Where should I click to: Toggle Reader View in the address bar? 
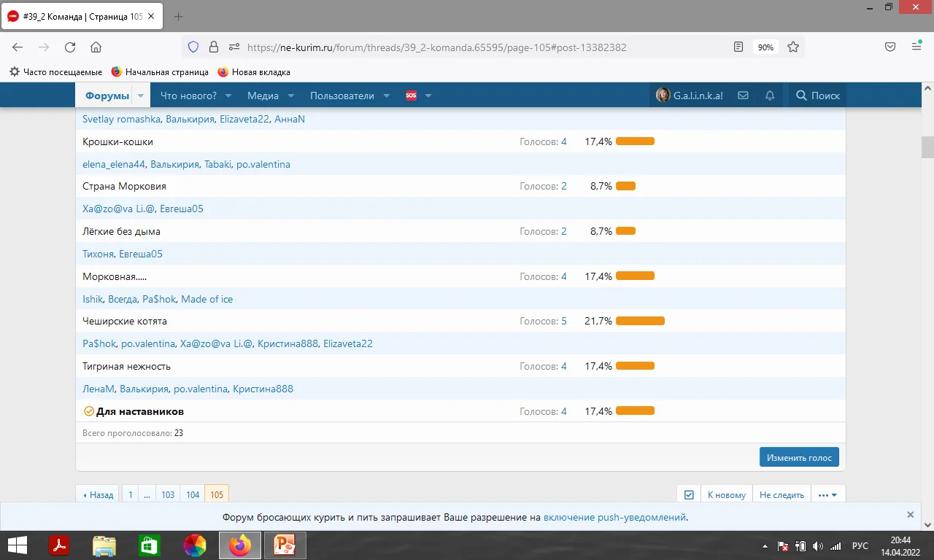coord(738,47)
